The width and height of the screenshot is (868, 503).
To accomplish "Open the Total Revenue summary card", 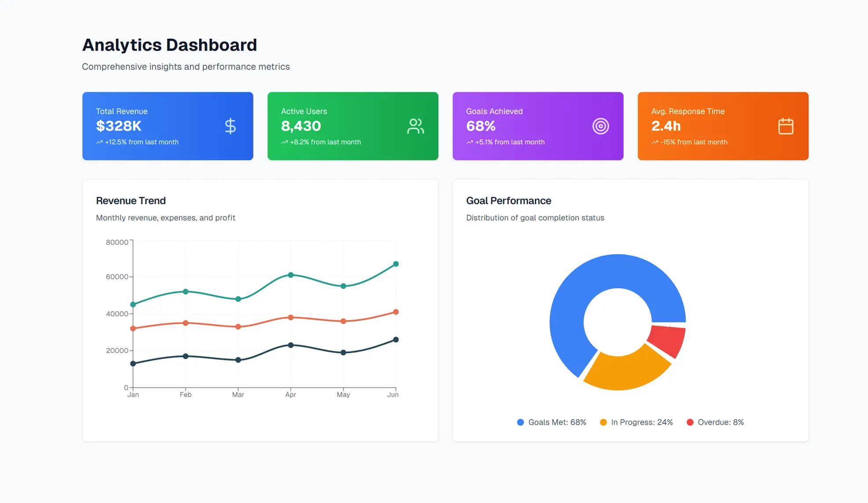I will pyautogui.click(x=167, y=126).
